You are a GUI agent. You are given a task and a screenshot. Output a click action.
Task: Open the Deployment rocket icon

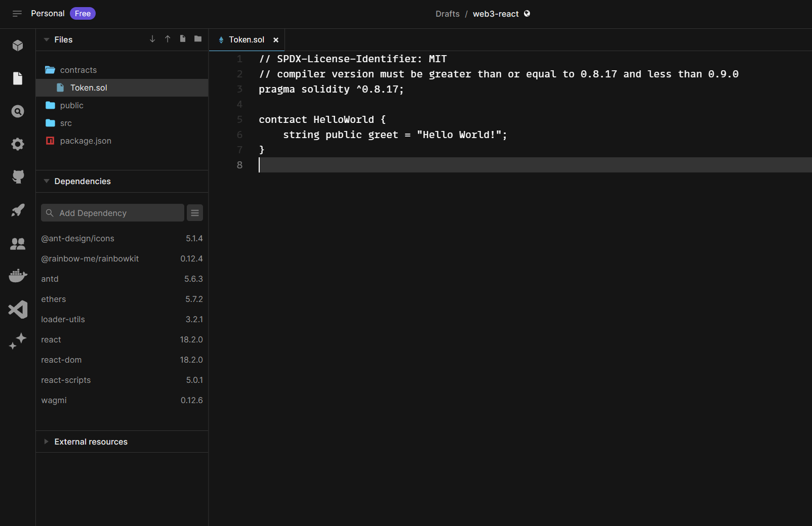point(18,210)
